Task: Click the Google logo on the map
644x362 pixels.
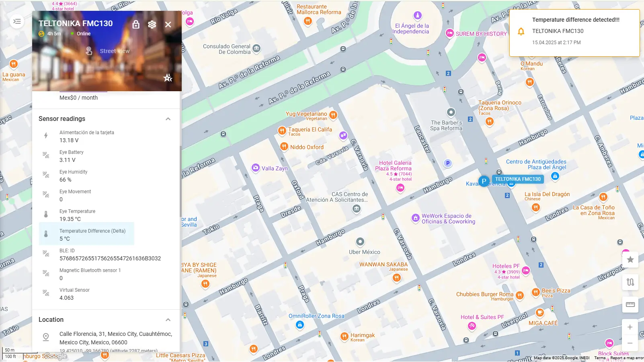Action: [x=55, y=356]
